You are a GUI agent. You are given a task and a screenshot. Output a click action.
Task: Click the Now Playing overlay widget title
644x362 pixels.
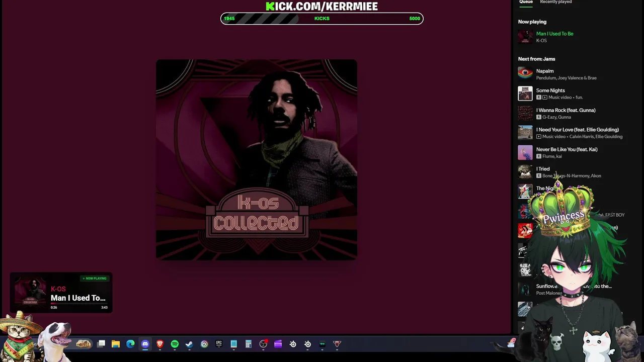[78, 298]
